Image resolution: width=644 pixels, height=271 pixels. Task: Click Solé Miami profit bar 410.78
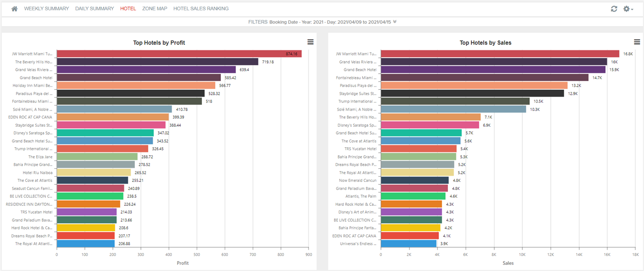click(x=114, y=109)
